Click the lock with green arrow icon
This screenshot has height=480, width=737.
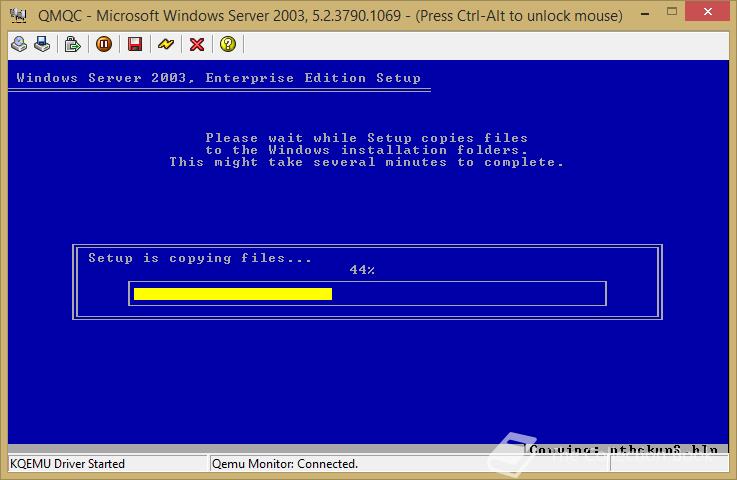(72, 44)
